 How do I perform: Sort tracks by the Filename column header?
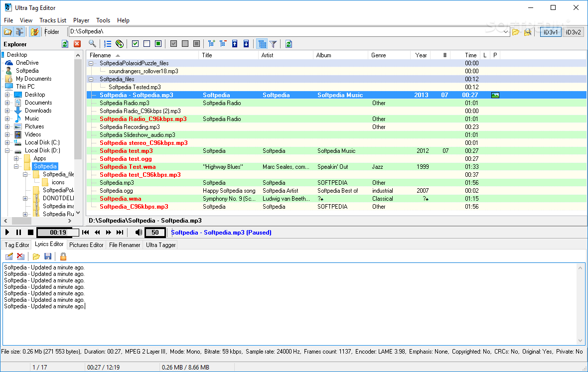(143, 55)
